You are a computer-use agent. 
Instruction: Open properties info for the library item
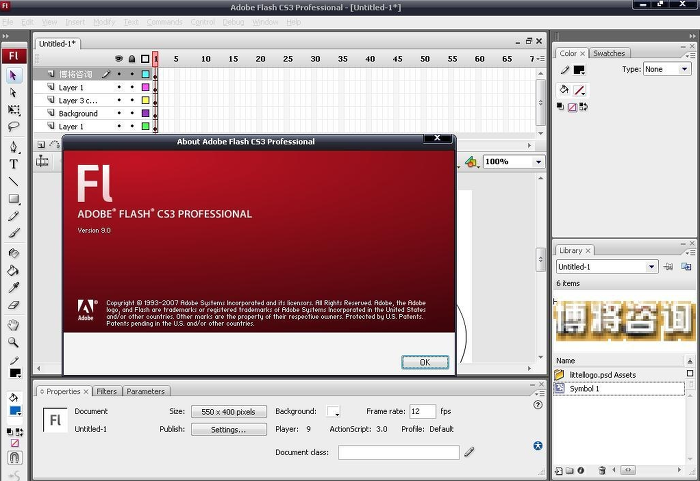pos(580,470)
